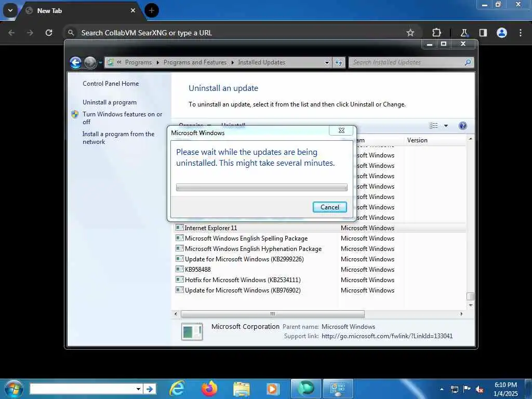Click the icon beside Internet Explorer 11

179,228
